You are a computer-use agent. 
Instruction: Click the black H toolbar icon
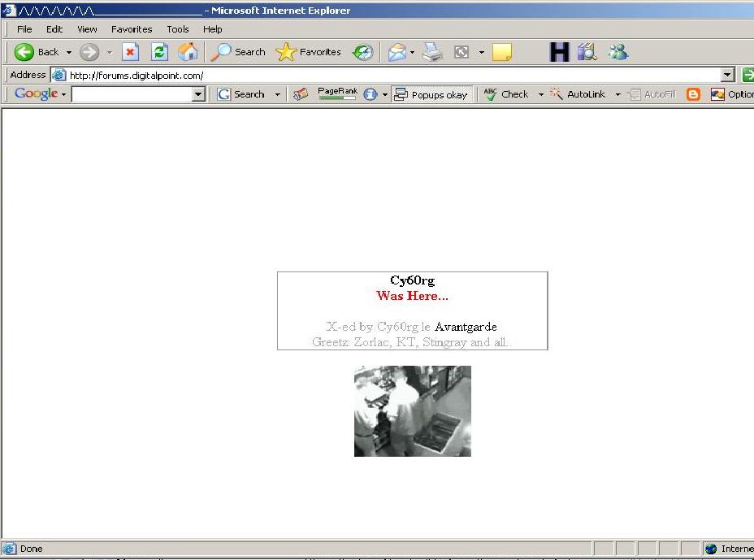point(559,52)
